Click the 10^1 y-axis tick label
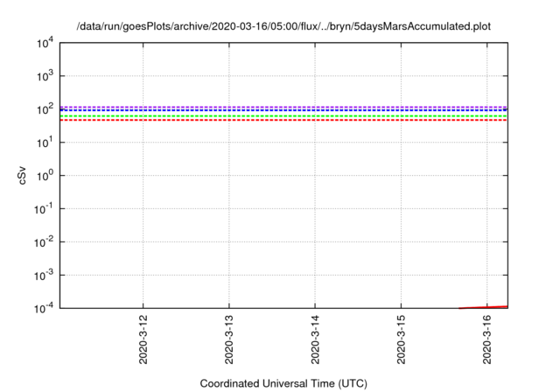 (47, 143)
